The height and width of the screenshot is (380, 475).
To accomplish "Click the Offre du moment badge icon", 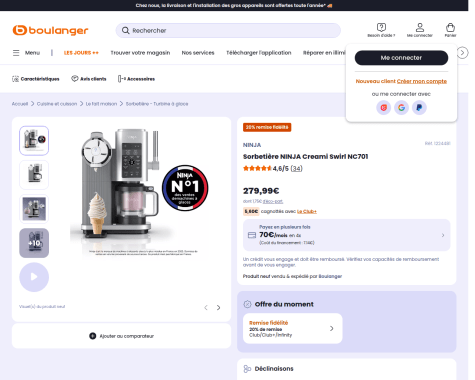I will click(247, 304).
